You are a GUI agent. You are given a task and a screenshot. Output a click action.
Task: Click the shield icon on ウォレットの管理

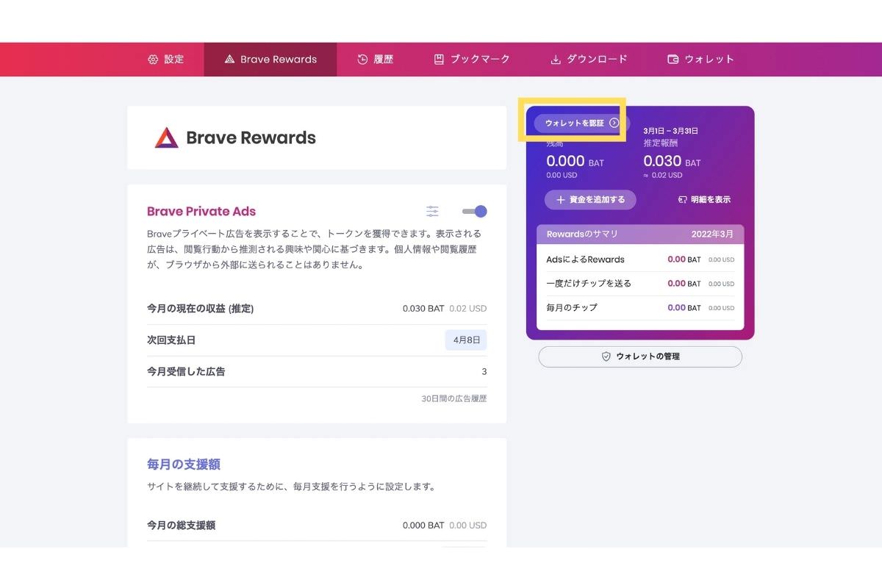point(606,356)
